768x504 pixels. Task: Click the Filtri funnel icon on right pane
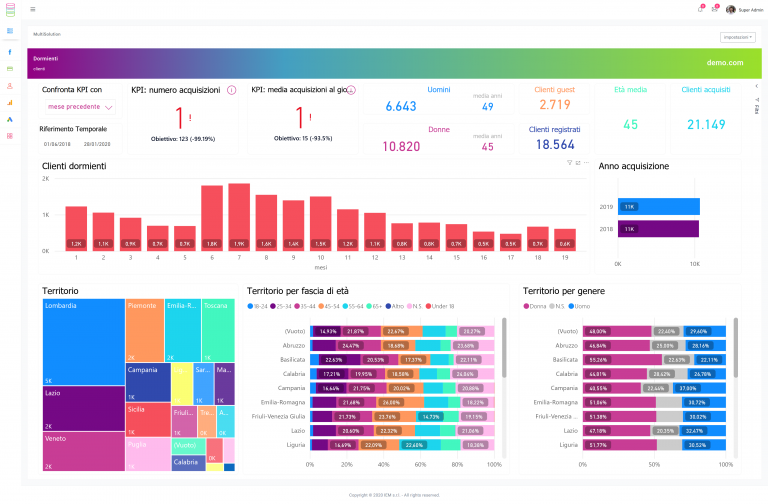(x=757, y=99)
